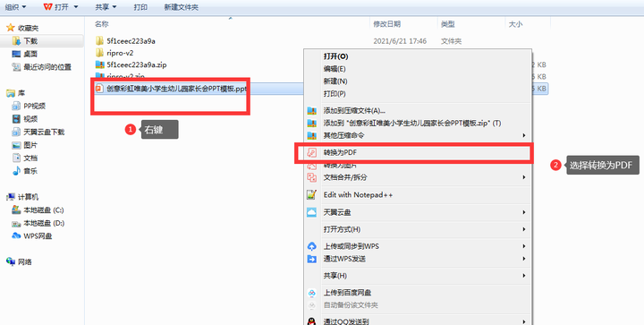
Task: Open 下载 folder in favorites
Action: 30,41
